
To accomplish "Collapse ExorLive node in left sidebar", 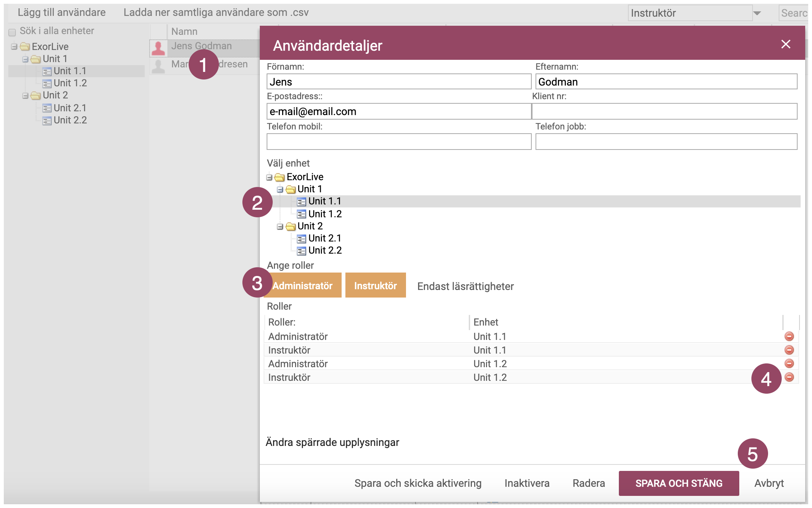I will click(x=14, y=47).
